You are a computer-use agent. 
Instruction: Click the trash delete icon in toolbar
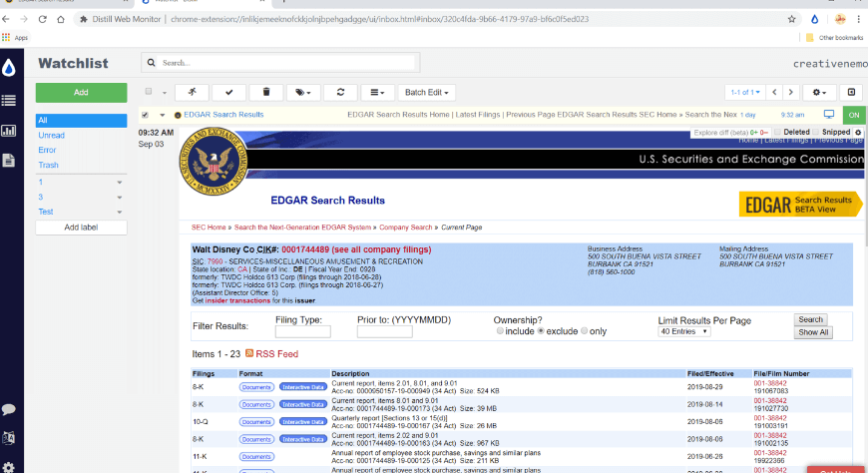pyautogui.click(x=265, y=92)
